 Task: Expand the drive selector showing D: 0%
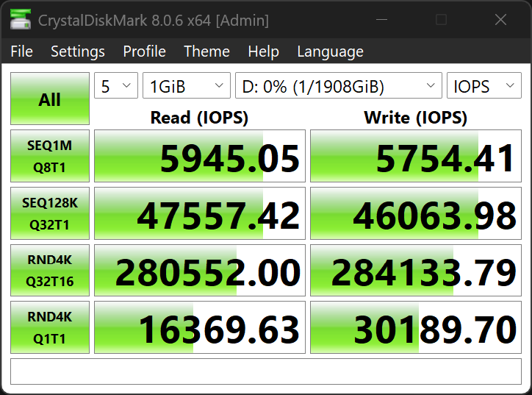[339, 85]
